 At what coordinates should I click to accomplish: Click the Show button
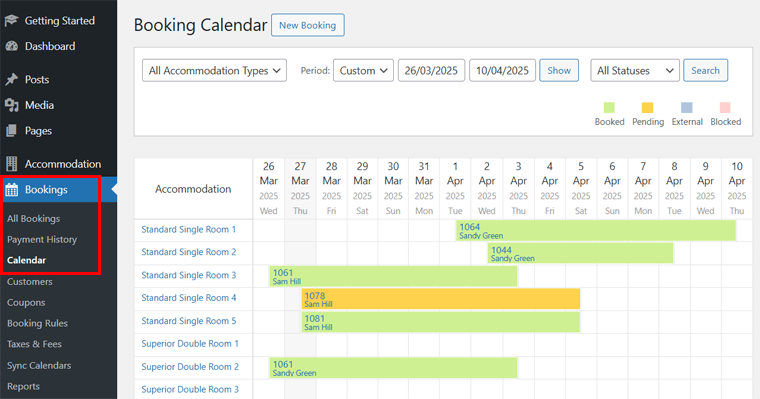[559, 71]
